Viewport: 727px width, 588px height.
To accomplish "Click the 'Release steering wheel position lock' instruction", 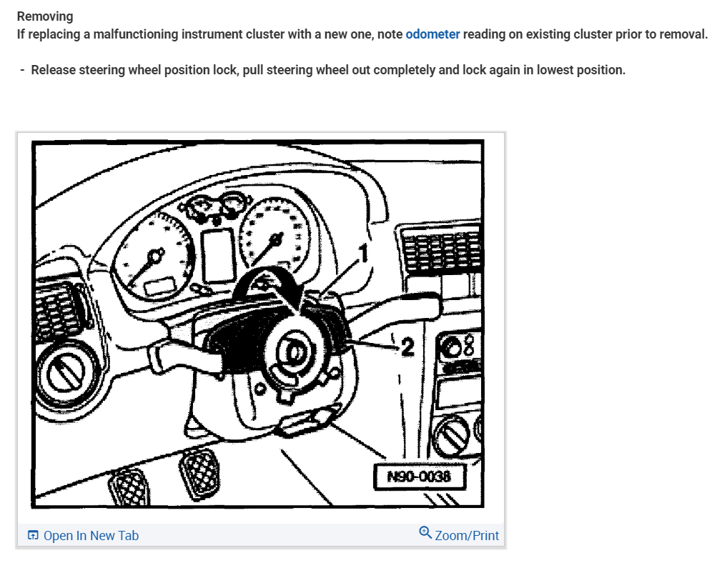I will pyautogui.click(x=328, y=70).
